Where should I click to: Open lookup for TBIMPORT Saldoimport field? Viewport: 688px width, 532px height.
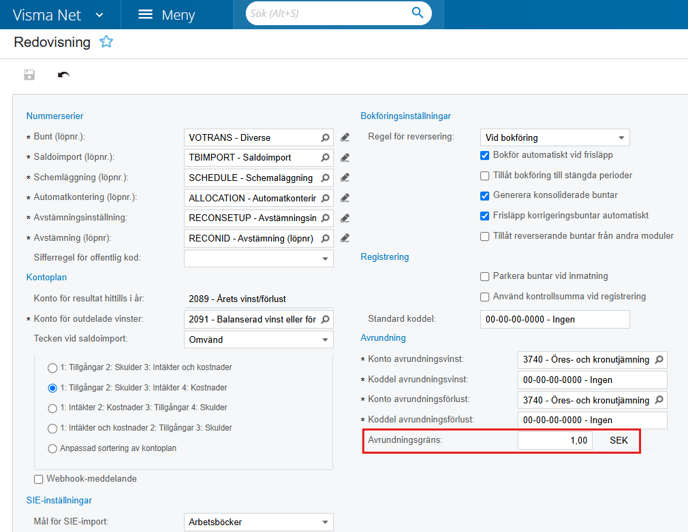click(325, 158)
